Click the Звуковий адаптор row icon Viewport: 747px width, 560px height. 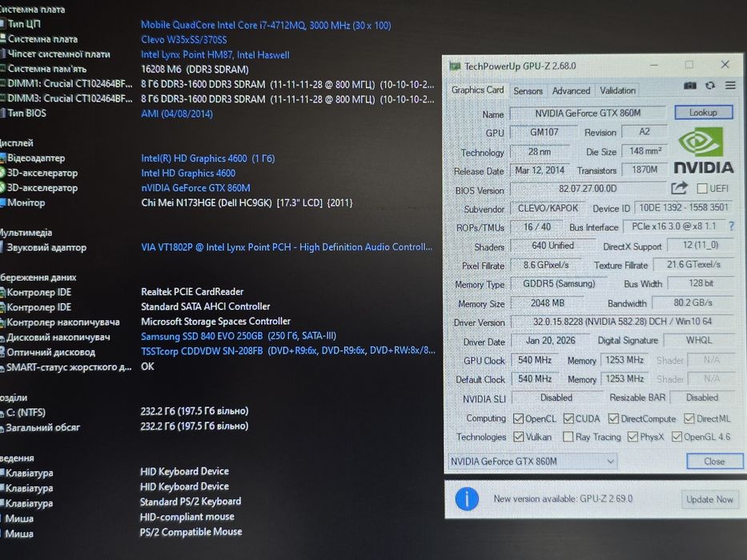[2, 247]
